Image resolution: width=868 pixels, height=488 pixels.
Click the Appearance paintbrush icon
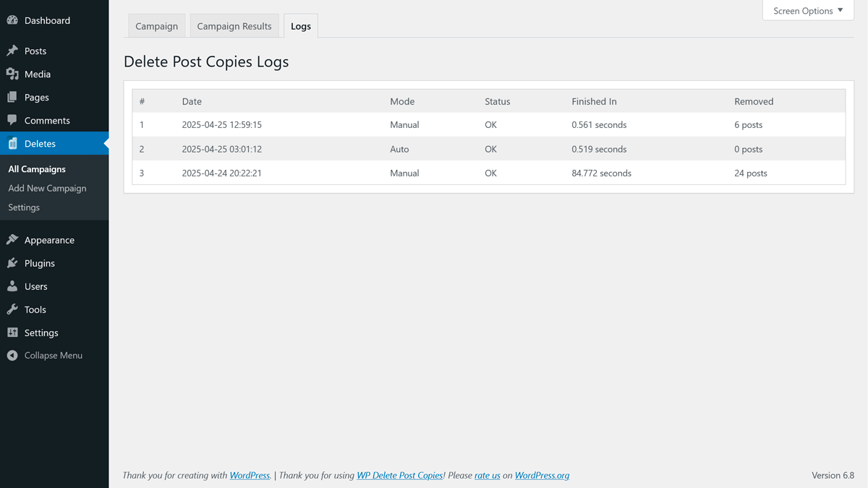pos(12,240)
